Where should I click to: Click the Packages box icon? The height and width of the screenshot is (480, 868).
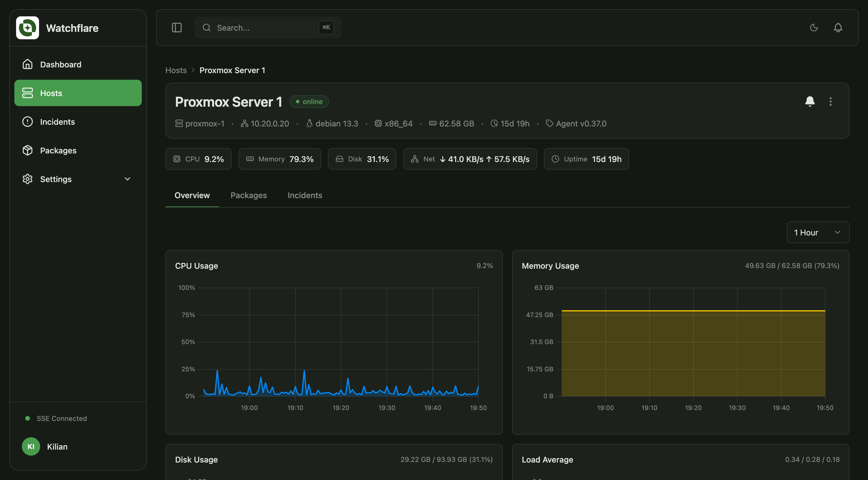(x=27, y=150)
